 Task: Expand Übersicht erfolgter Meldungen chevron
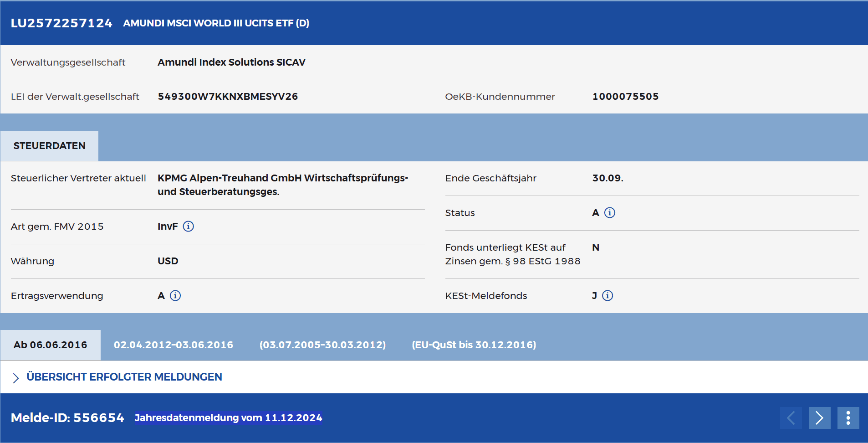[16, 378]
